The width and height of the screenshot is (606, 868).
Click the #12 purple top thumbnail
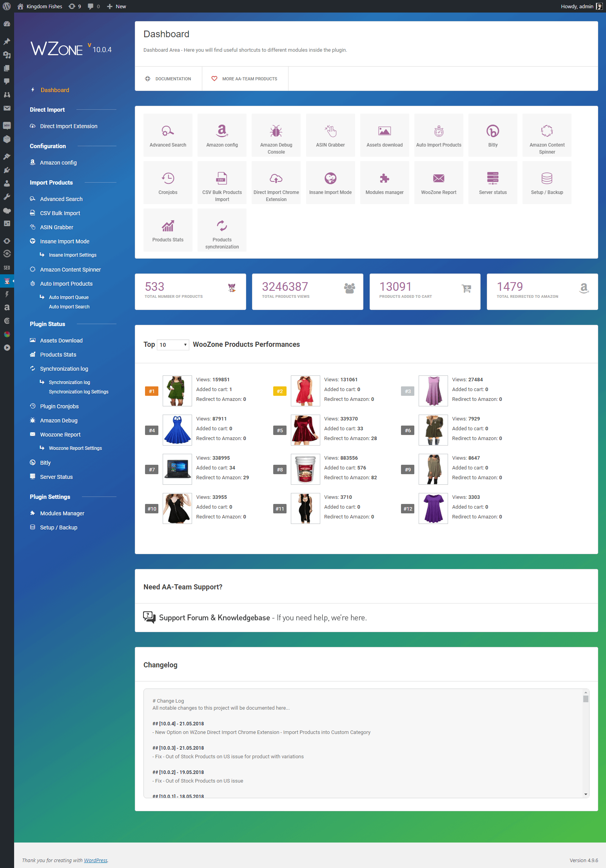(x=433, y=508)
